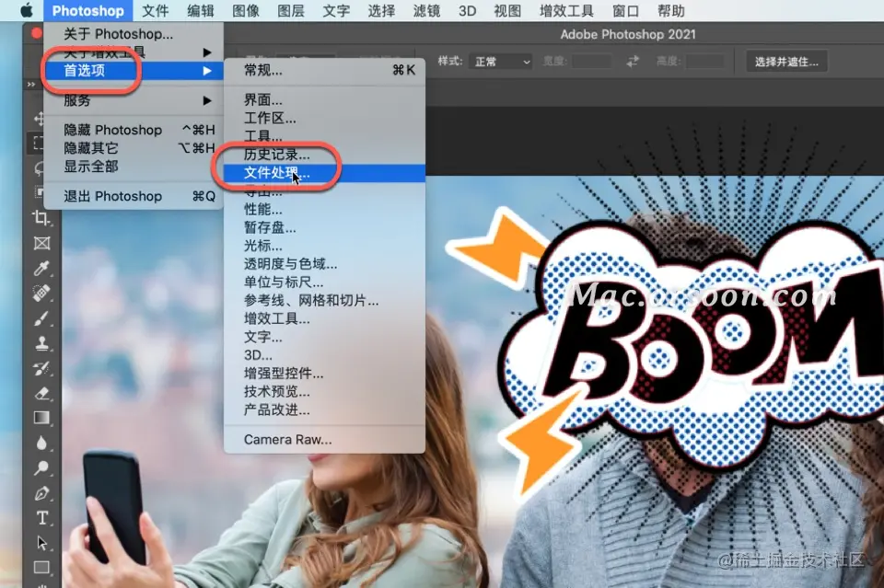Open the 增效工具 menu

[566, 11]
